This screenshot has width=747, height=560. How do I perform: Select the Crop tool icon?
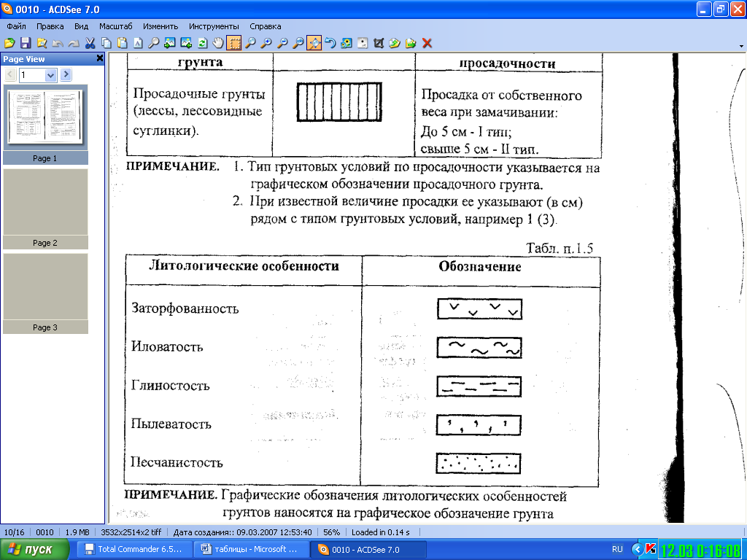point(379,43)
